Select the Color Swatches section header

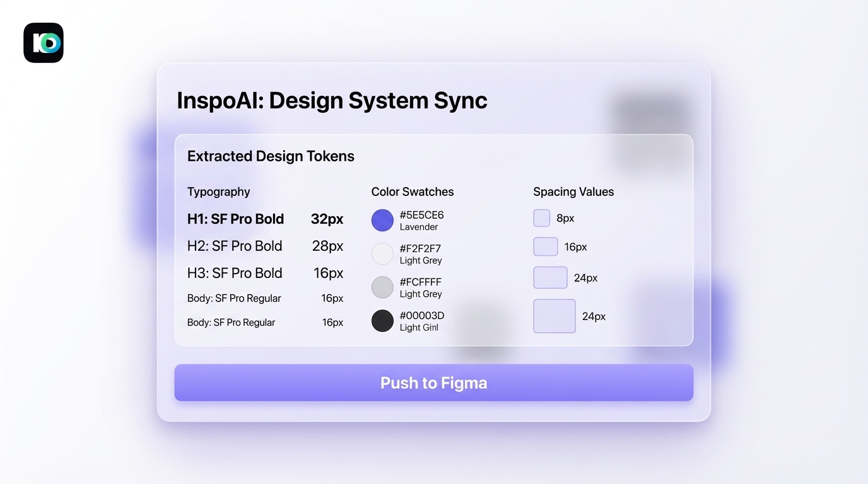[413, 192]
